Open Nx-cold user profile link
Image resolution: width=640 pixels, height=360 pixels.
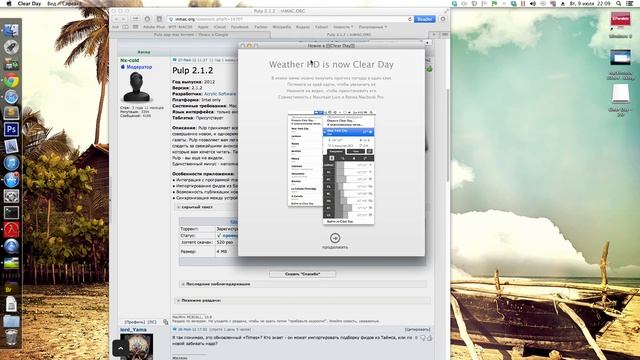tap(129, 60)
